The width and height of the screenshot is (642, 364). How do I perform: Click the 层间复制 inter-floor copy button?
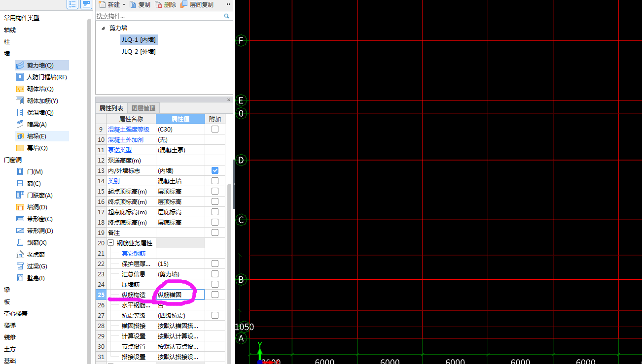[x=197, y=4]
